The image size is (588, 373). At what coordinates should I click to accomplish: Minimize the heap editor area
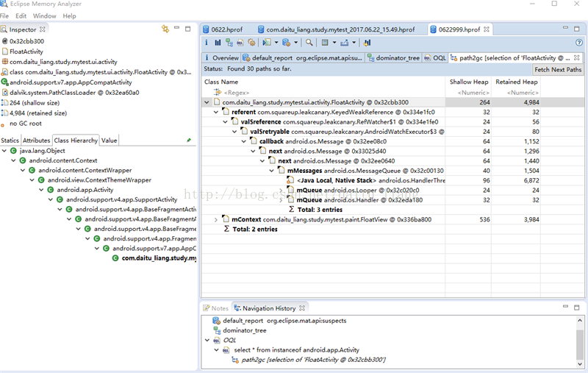tap(565, 28)
